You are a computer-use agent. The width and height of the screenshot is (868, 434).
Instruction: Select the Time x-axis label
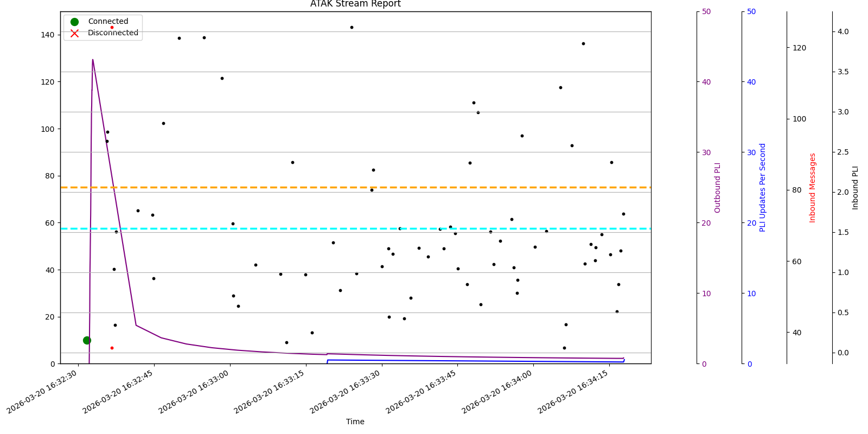click(355, 422)
